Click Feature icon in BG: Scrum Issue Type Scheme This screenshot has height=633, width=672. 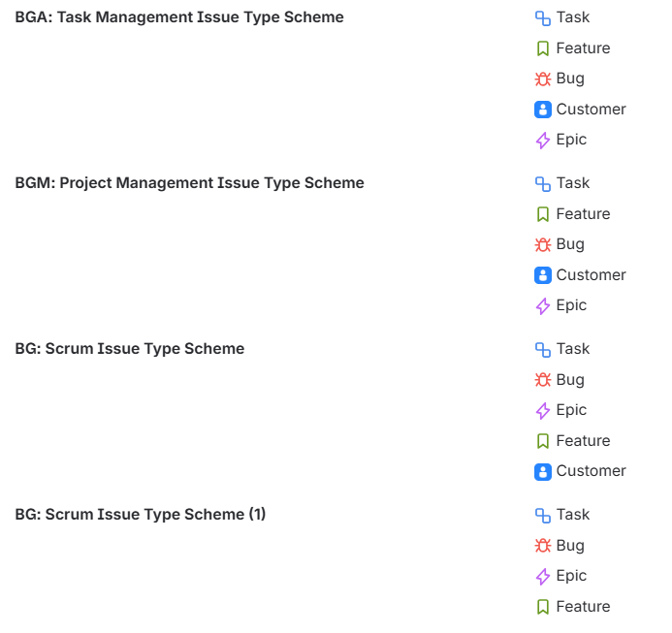pyautogui.click(x=543, y=441)
